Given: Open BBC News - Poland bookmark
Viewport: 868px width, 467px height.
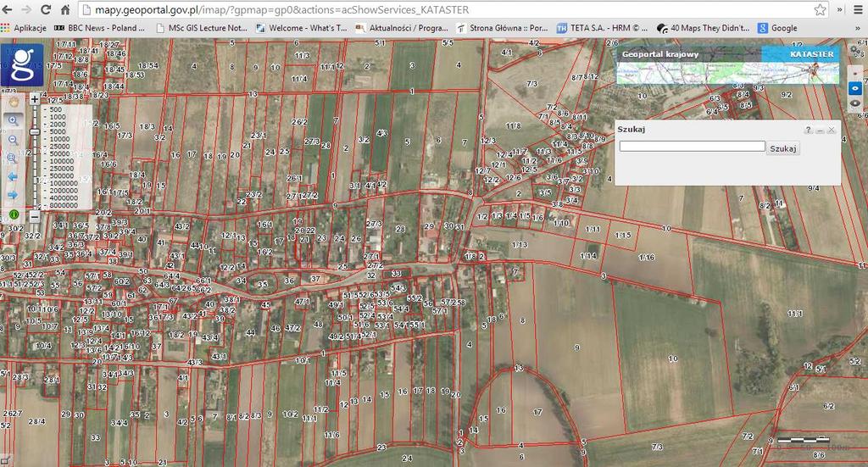Looking at the screenshot, I should [x=99, y=28].
